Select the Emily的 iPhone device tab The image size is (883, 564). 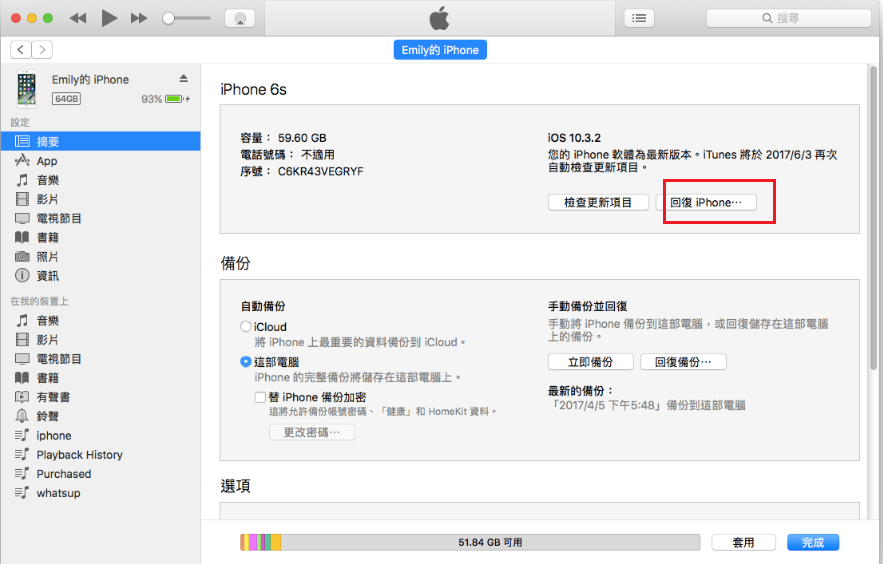440,50
